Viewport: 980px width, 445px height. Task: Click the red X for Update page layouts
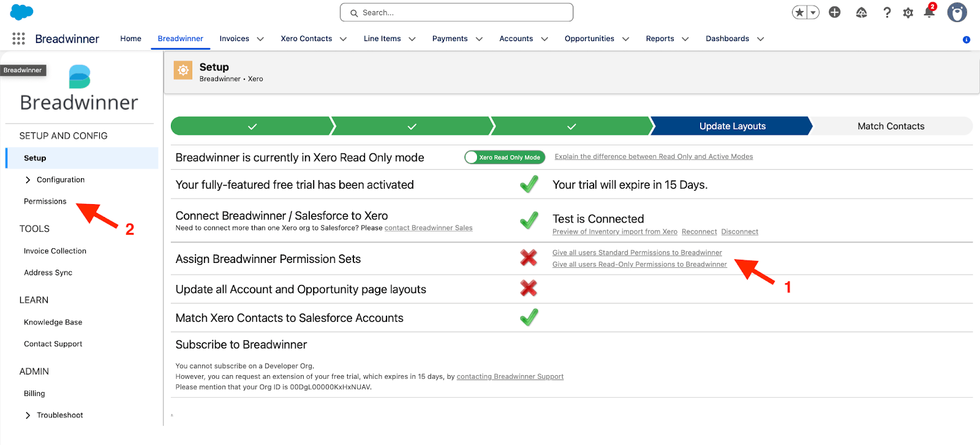pos(529,288)
